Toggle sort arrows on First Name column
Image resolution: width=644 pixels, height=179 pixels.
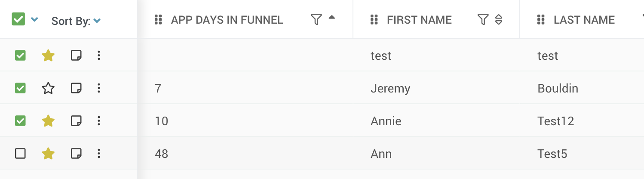pos(499,19)
